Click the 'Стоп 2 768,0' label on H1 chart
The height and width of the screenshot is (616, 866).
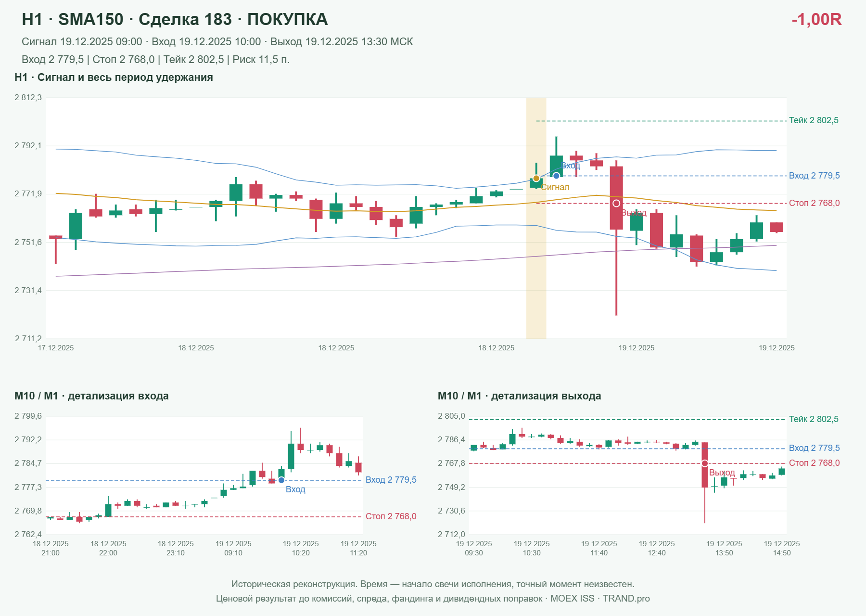(x=814, y=203)
